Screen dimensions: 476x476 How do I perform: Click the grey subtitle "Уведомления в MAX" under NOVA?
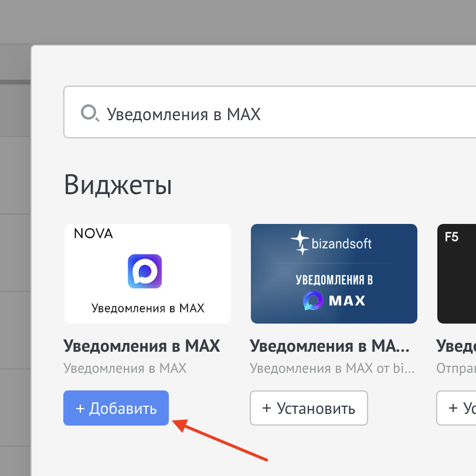(125, 368)
